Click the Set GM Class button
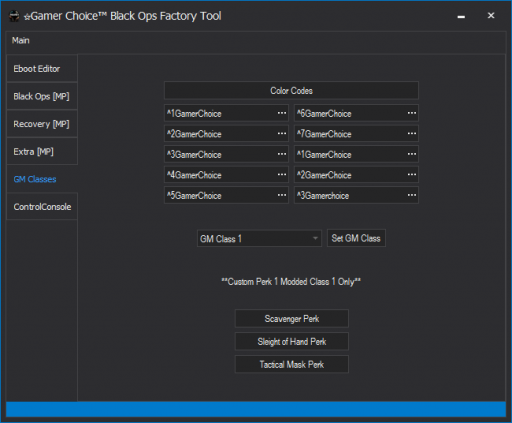Screen dimensions: 512x423 click(x=356, y=238)
